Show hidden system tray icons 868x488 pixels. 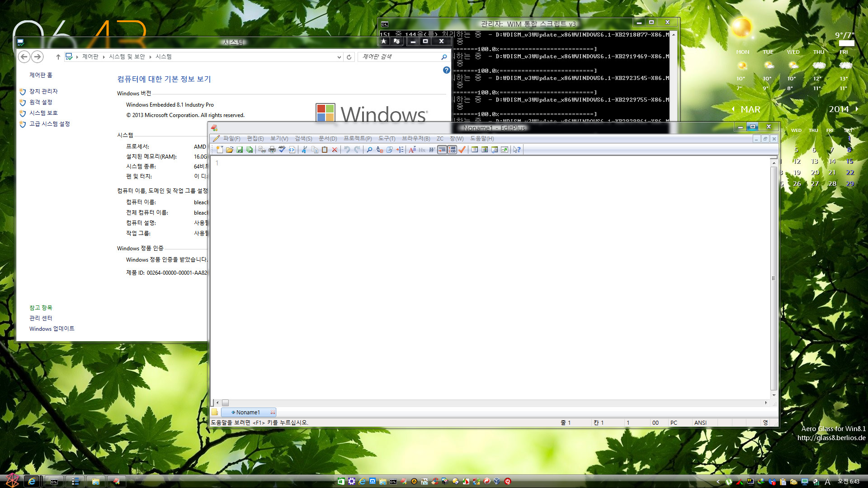pyautogui.click(x=718, y=482)
